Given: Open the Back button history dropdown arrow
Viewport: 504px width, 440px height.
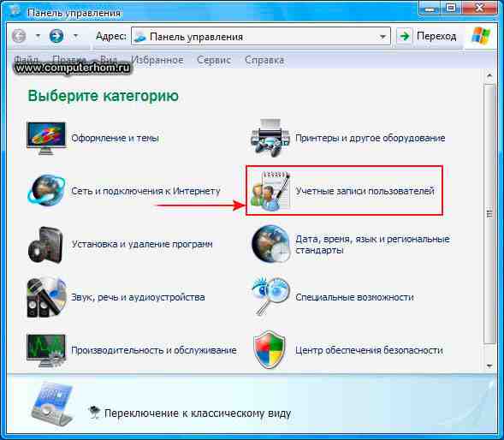Looking at the screenshot, I should 38,35.
